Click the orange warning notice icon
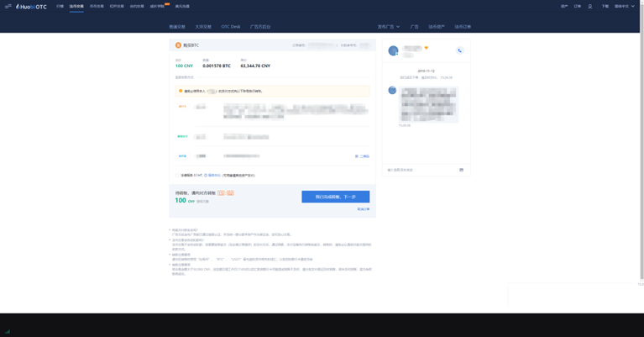Viewport: 644px width, 337px height. coord(181,91)
